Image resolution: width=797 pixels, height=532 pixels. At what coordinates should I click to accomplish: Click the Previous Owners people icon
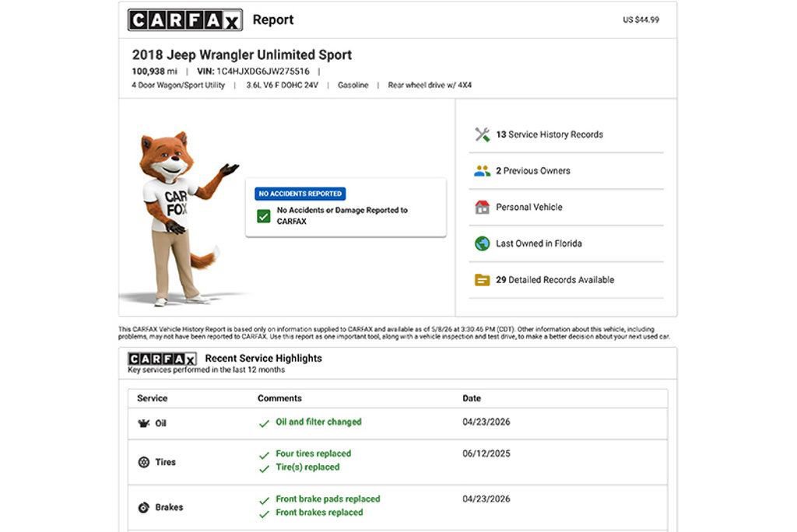(x=482, y=171)
